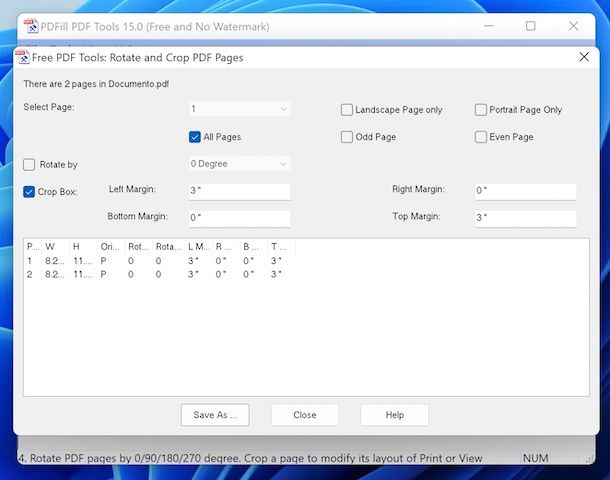This screenshot has height=480, width=610.
Task: Click the W column header
Action: point(56,247)
